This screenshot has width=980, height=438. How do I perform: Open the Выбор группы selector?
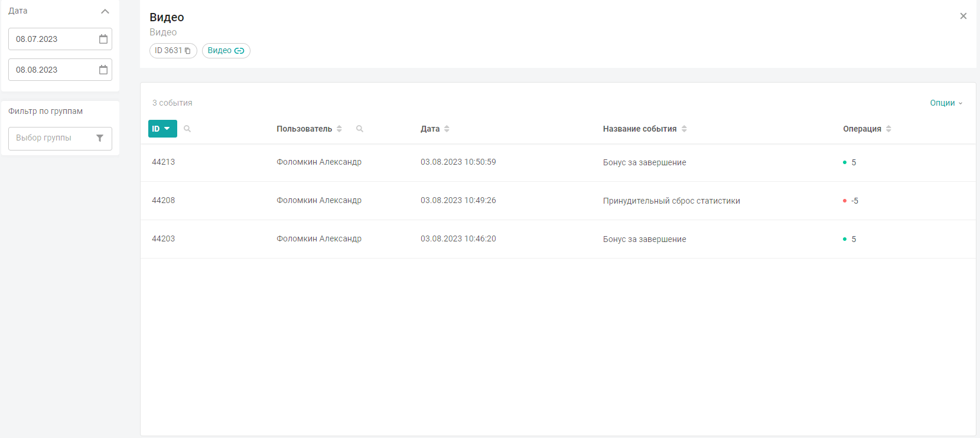click(x=53, y=138)
